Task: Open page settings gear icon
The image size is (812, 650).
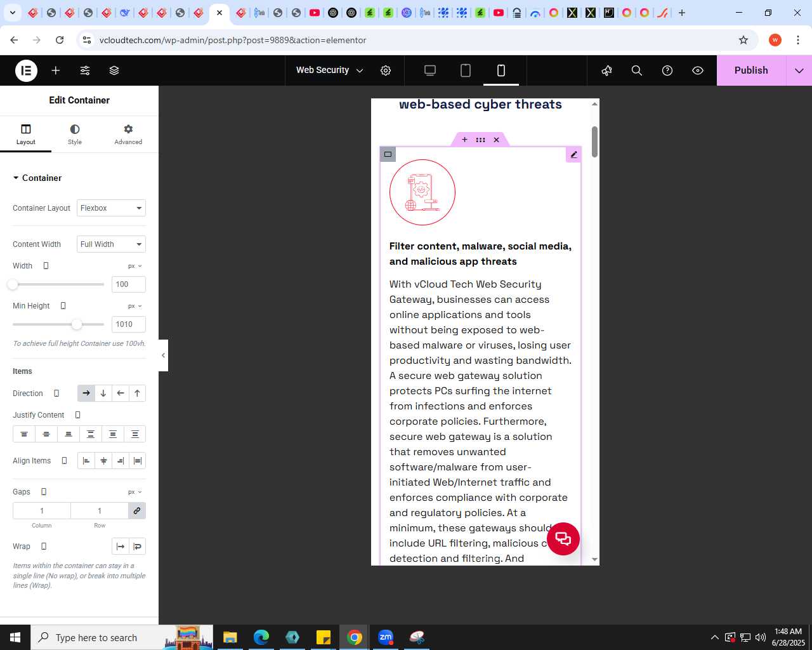Action: point(386,70)
